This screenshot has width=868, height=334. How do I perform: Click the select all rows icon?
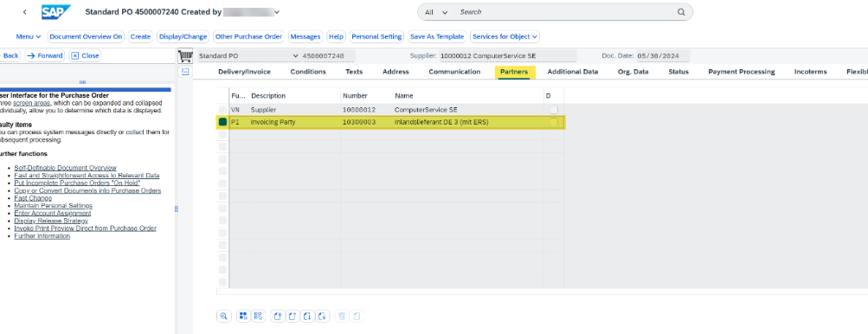point(243,317)
